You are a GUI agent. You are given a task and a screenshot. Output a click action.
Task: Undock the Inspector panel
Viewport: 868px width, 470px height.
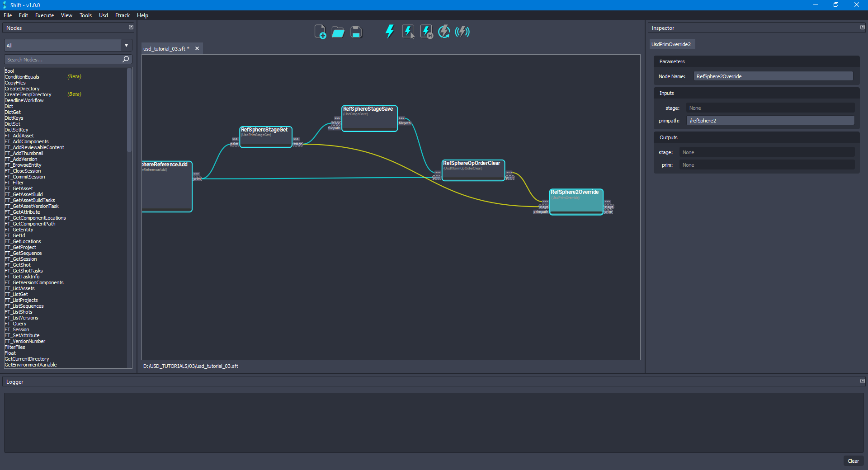862,27
